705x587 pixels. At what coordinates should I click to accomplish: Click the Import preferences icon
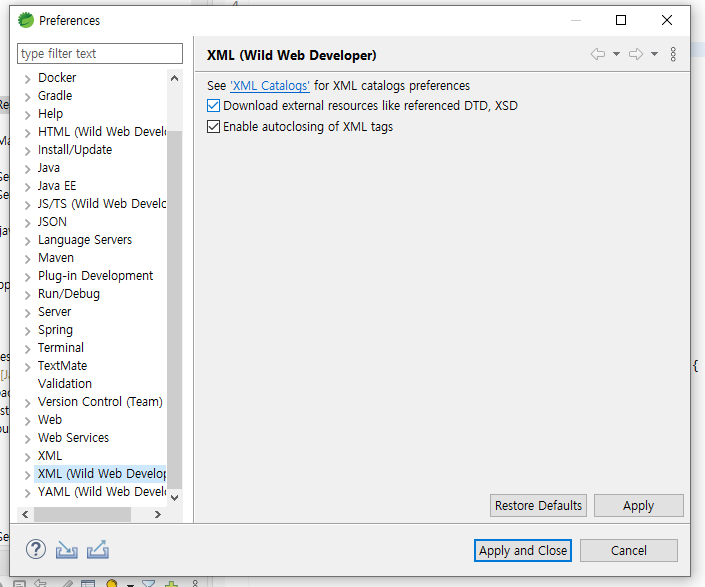point(67,550)
